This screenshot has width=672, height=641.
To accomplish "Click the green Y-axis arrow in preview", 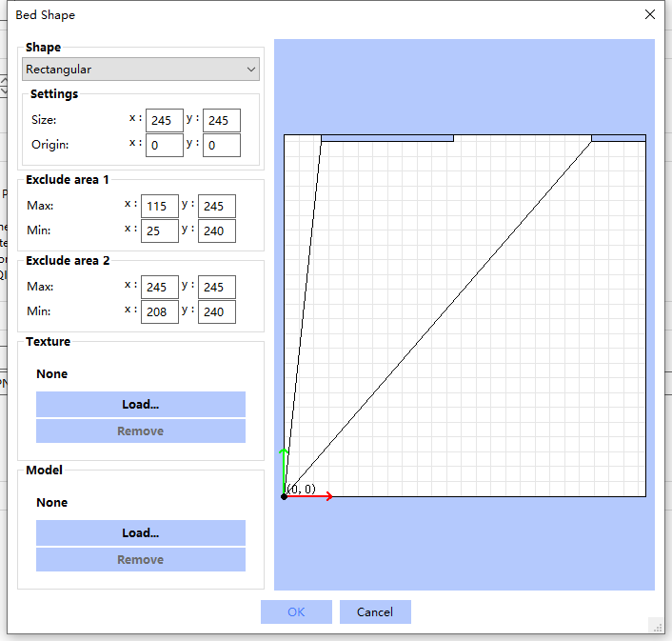I will [x=284, y=469].
